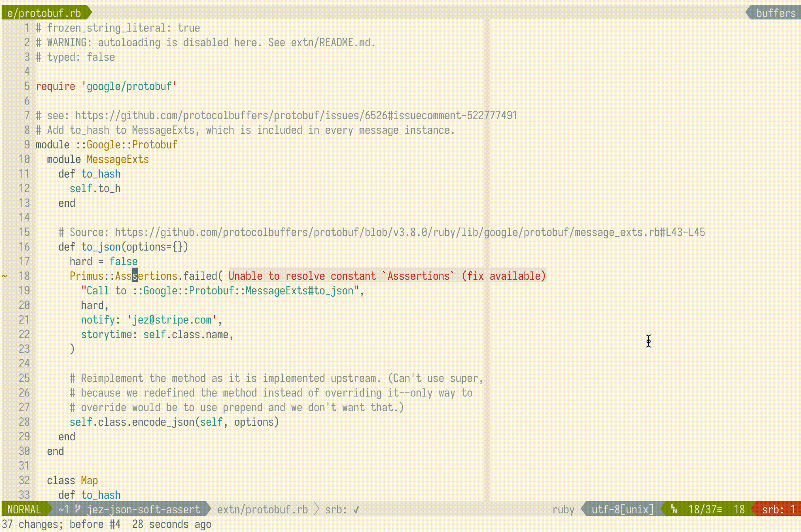801x532 pixels.
Task: Click the utf-8[unix] encoding segment
Action: pos(623,510)
